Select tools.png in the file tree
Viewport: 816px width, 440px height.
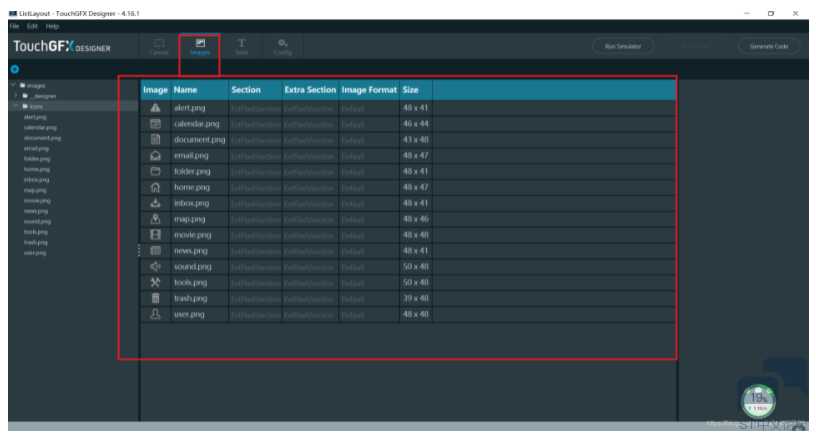tap(35, 232)
